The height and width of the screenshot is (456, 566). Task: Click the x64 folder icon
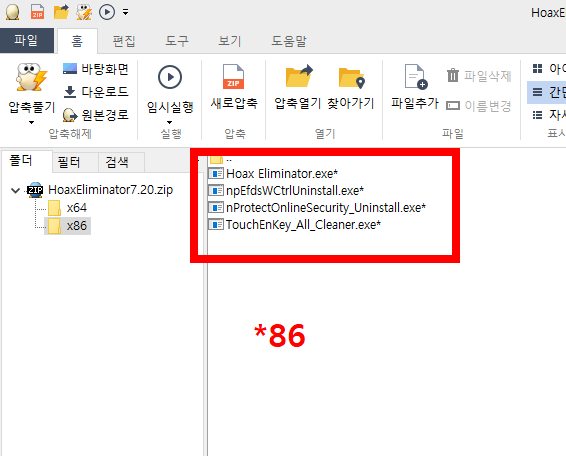point(55,208)
